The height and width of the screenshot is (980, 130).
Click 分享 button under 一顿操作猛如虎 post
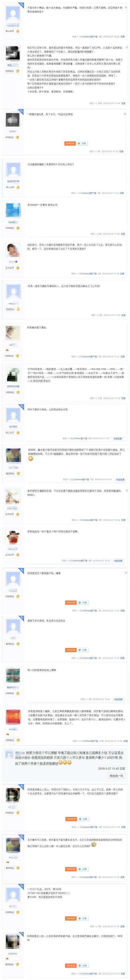[82, 143]
